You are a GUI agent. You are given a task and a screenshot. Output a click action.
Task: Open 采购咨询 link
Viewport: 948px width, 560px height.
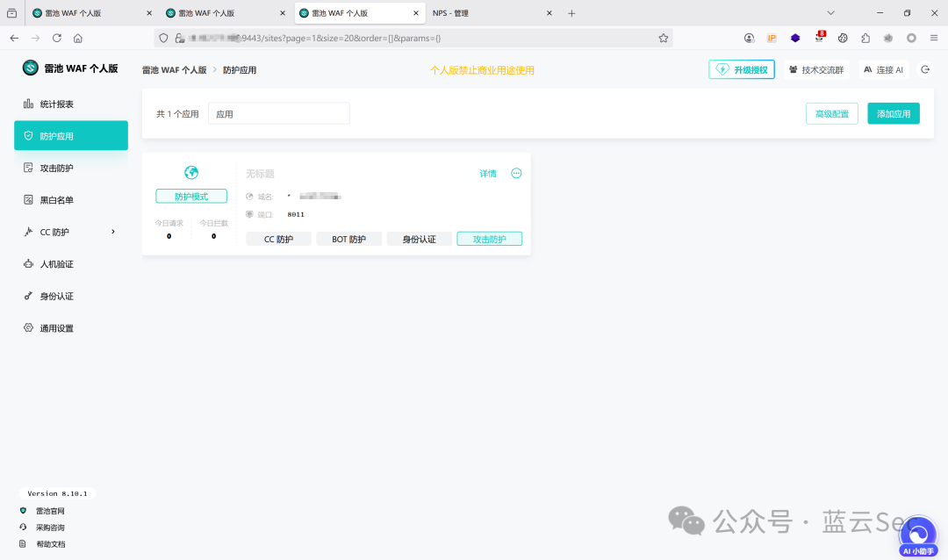[x=49, y=528]
